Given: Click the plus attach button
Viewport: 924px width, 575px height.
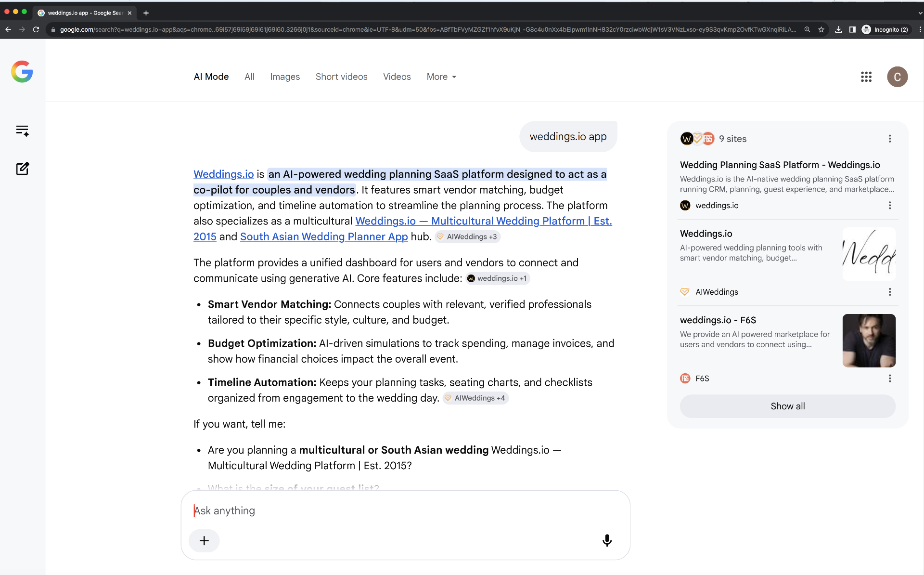Looking at the screenshot, I should (x=204, y=540).
